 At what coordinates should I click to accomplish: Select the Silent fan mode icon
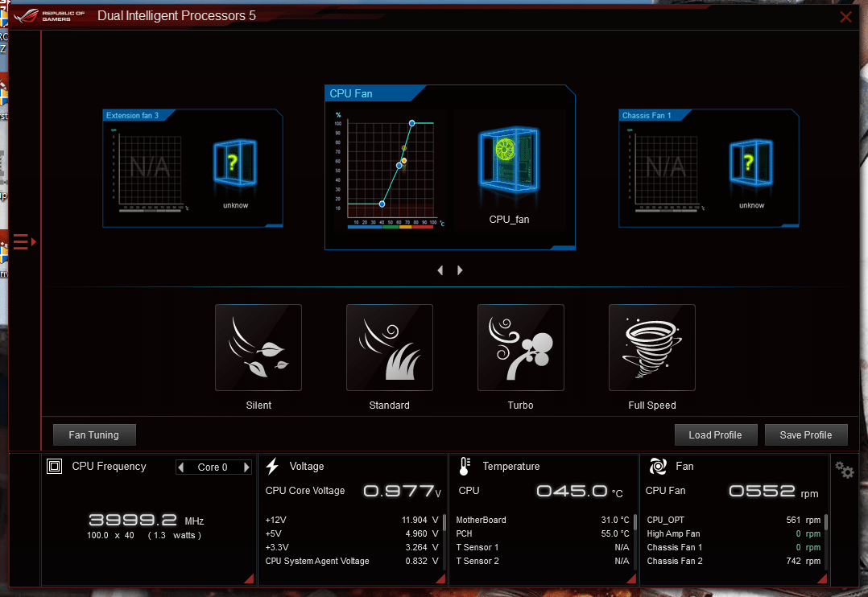pyautogui.click(x=258, y=348)
